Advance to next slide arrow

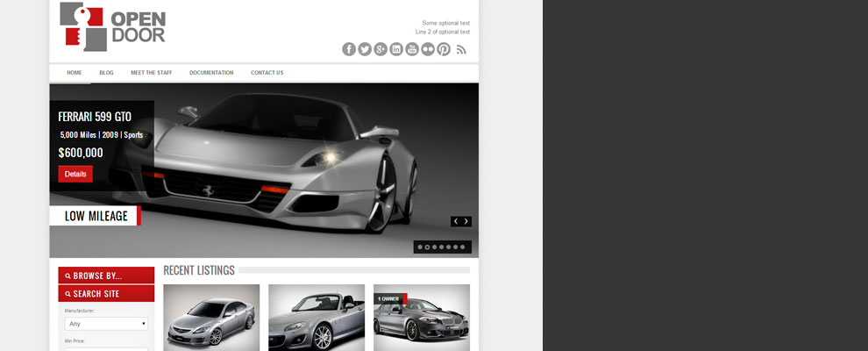[x=466, y=221]
